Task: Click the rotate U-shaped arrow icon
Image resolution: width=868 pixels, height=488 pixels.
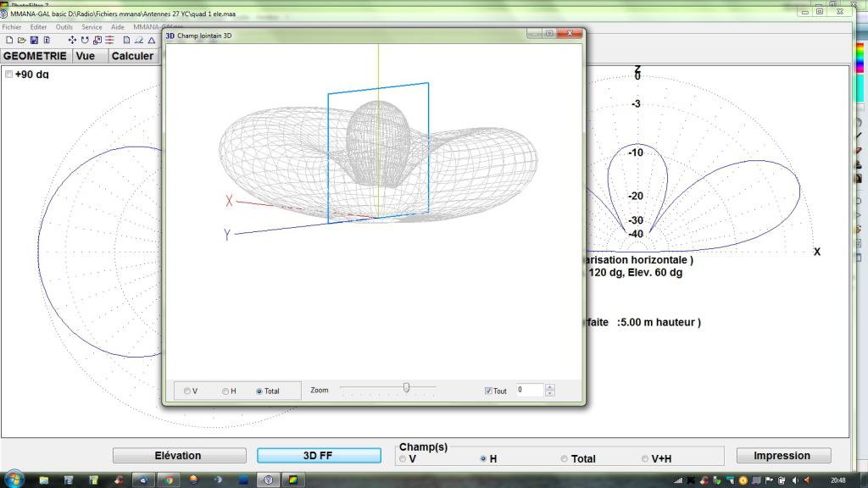Action: pyautogui.click(x=85, y=41)
